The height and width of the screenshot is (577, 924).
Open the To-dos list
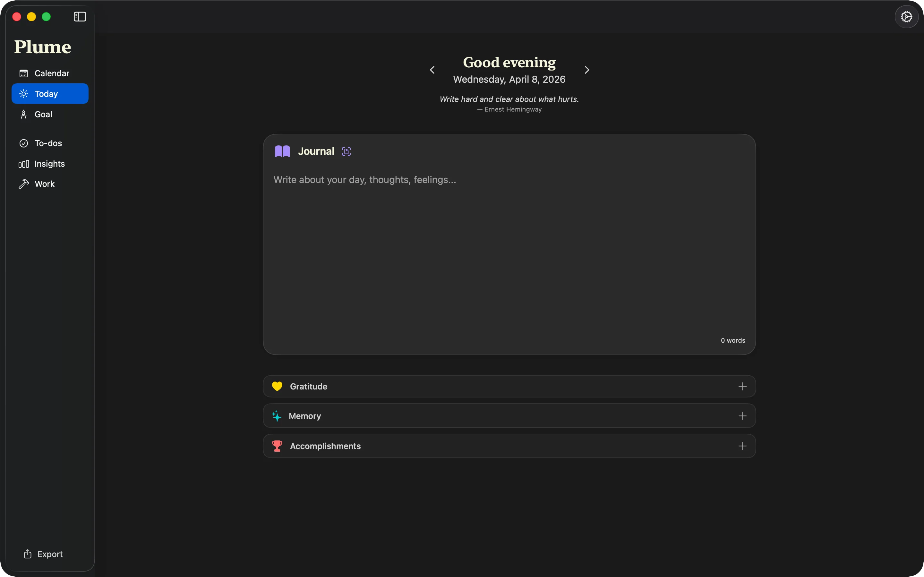point(48,143)
